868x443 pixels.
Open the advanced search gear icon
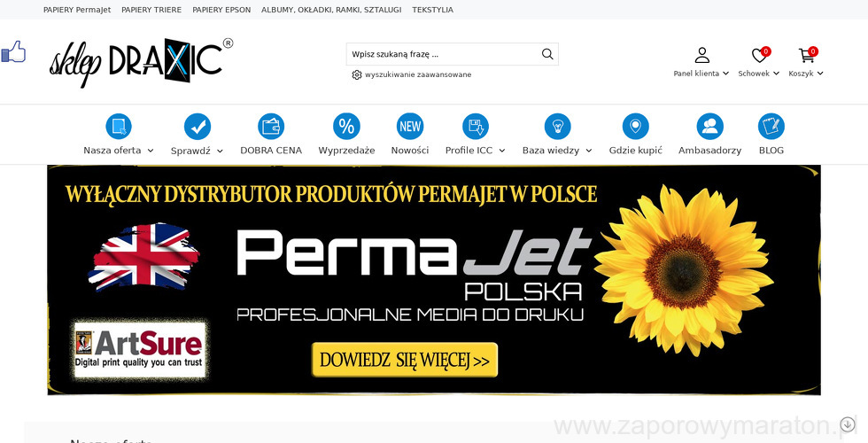tap(356, 74)
